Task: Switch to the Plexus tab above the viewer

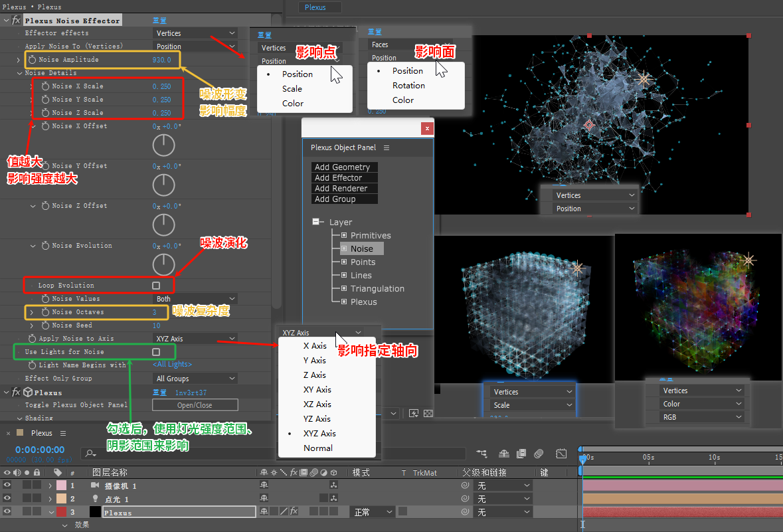Action: (x=319, y=7)
